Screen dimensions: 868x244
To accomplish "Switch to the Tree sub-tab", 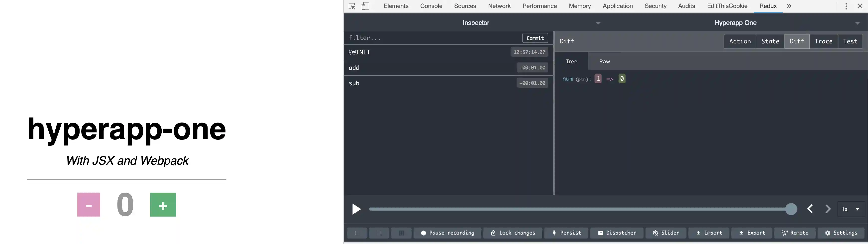I will coord(571,61).
